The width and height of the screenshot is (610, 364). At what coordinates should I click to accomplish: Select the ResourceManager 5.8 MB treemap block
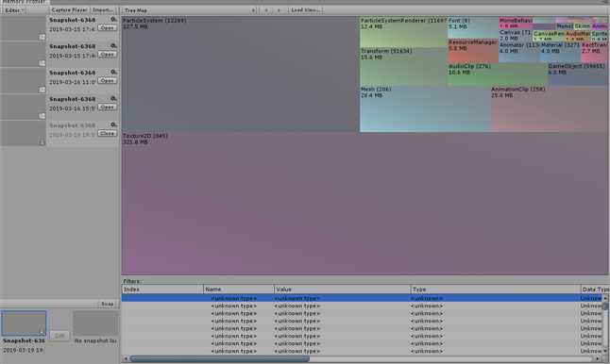[473, 51]
